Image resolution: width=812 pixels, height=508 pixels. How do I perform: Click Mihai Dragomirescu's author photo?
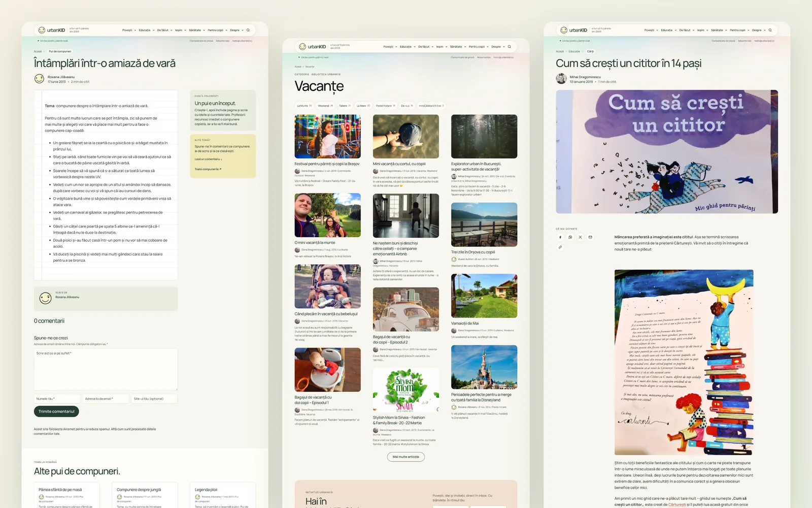click(x=561, y=79)
